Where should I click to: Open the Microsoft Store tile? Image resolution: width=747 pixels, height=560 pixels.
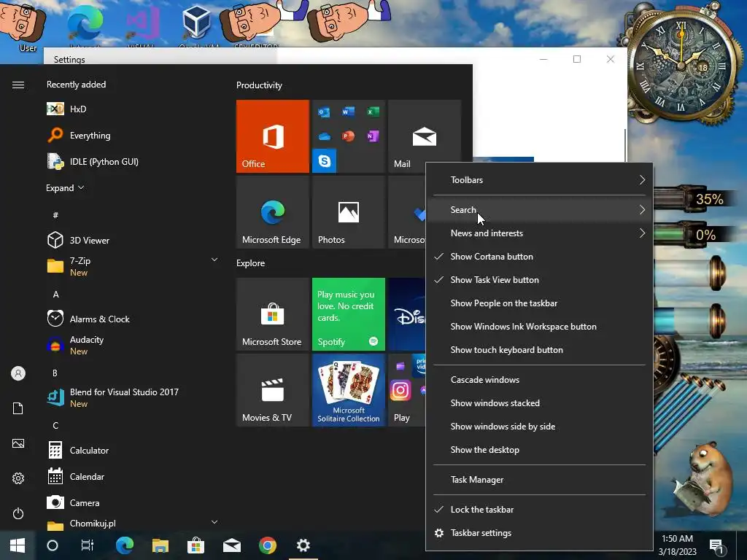click(273, 314)
